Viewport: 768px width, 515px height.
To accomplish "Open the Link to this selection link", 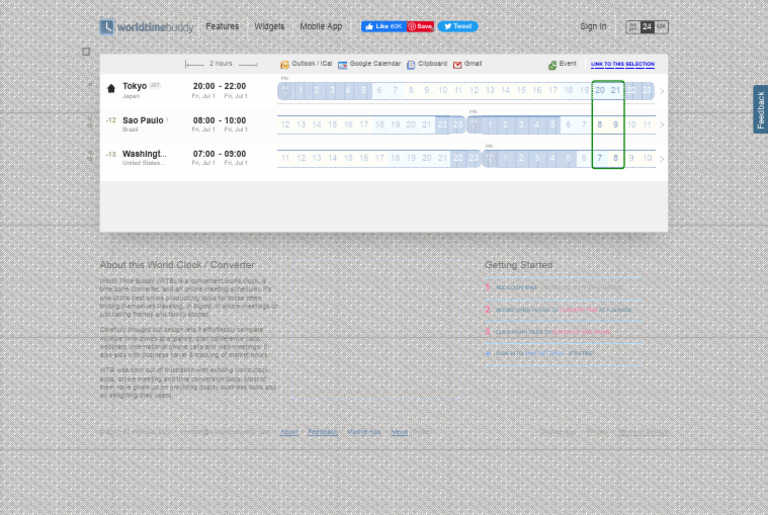I will (623, 64).
